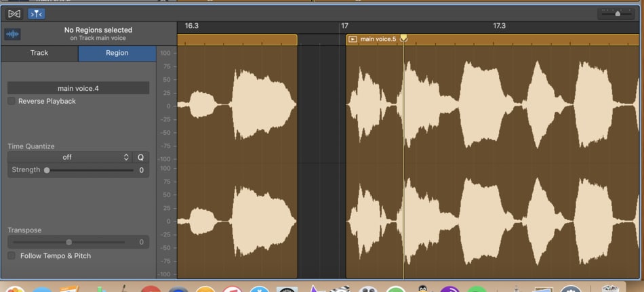
Task: Click the Q quantize button
Action: pos(140,157)
